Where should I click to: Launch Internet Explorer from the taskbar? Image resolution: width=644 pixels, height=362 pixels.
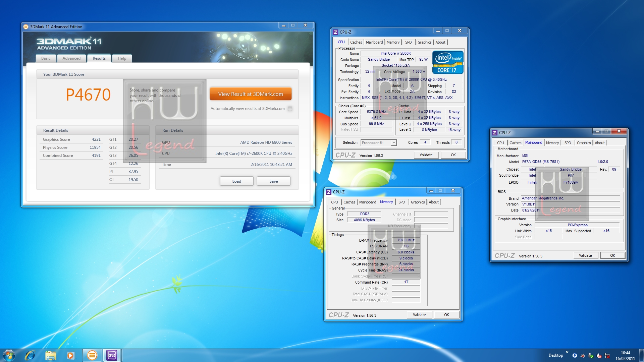30,355
